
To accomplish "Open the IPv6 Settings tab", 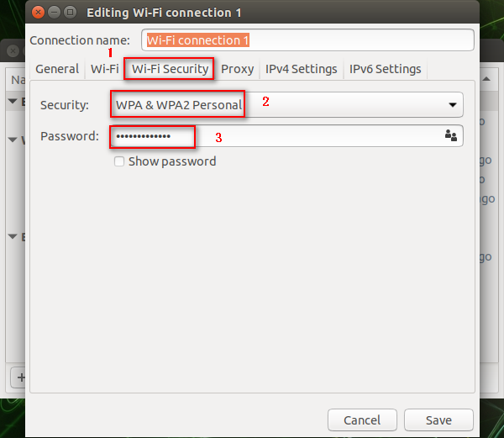I will pyautogui.click(x=385, y=69).
